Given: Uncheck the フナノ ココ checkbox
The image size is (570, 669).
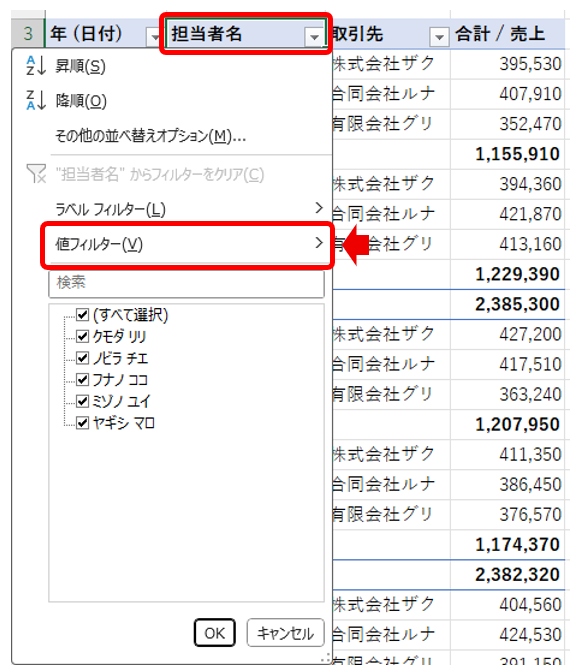Looking at the screenshot, I should 82,379.
